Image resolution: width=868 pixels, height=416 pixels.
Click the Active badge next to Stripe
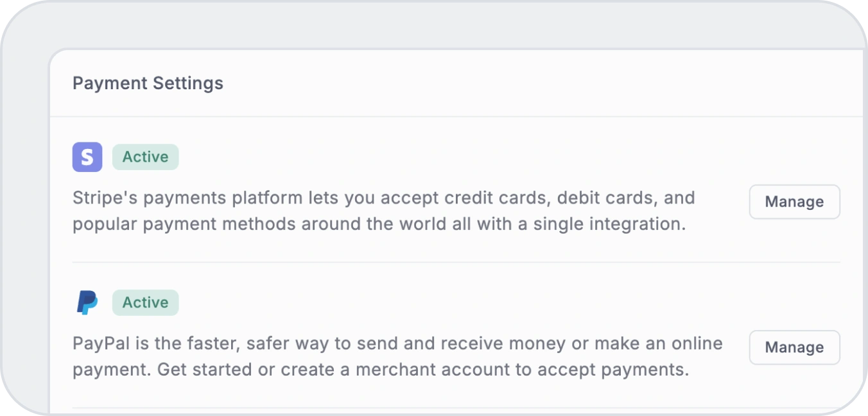145,157
